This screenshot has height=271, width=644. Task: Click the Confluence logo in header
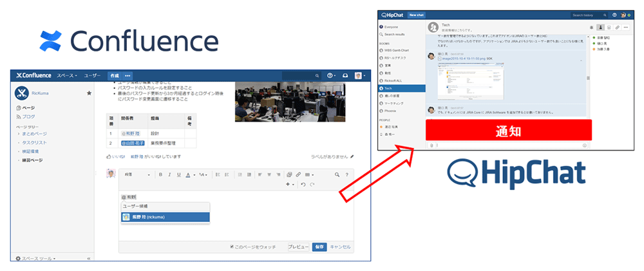(x=33, y=75)
